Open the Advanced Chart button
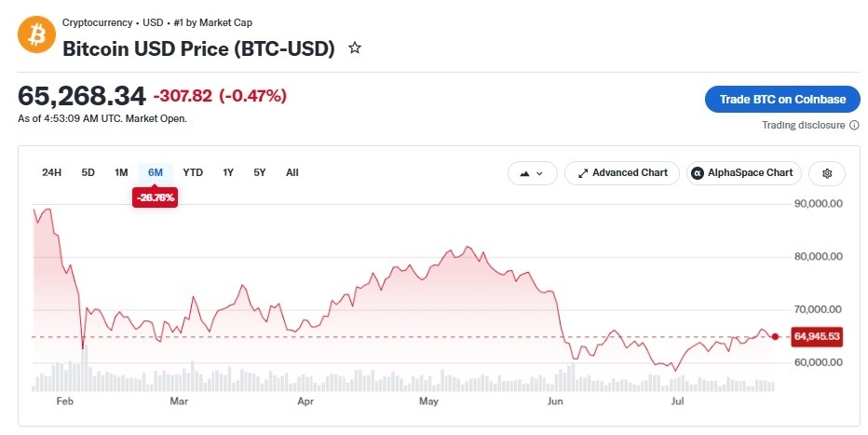868x435 pixels. point(621,173)
